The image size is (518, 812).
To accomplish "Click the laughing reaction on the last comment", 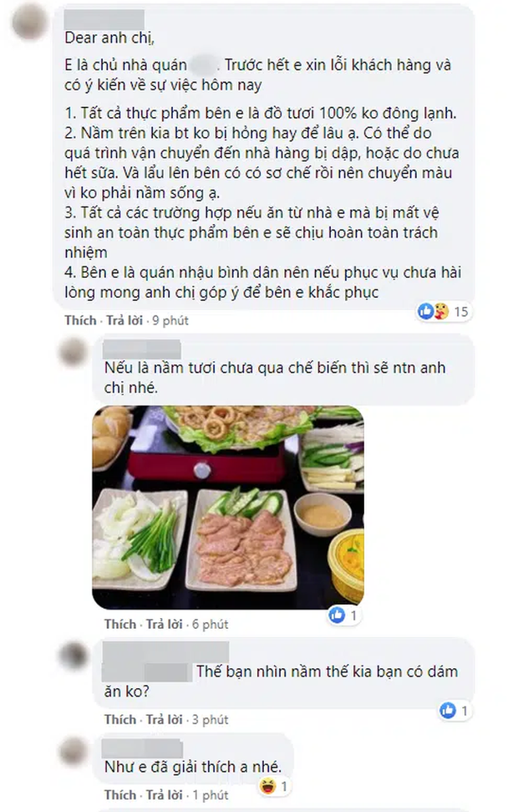I will (x=268, y=787).
